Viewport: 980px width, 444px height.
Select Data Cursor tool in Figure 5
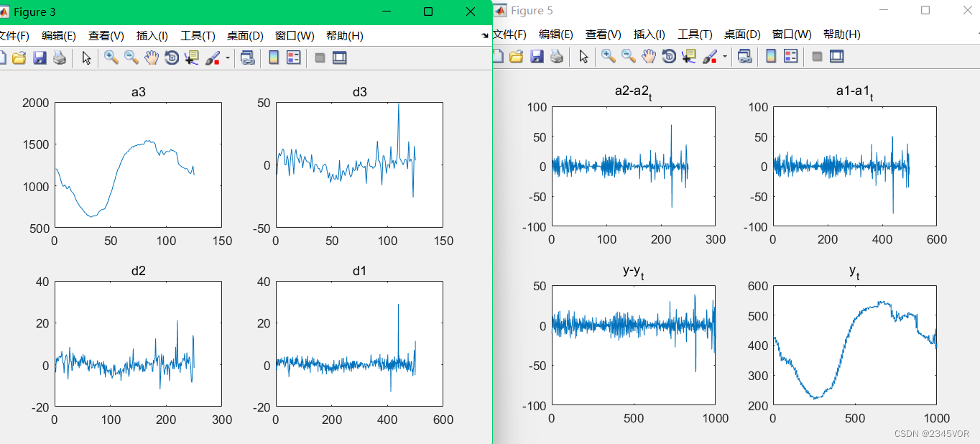[688, 57]
